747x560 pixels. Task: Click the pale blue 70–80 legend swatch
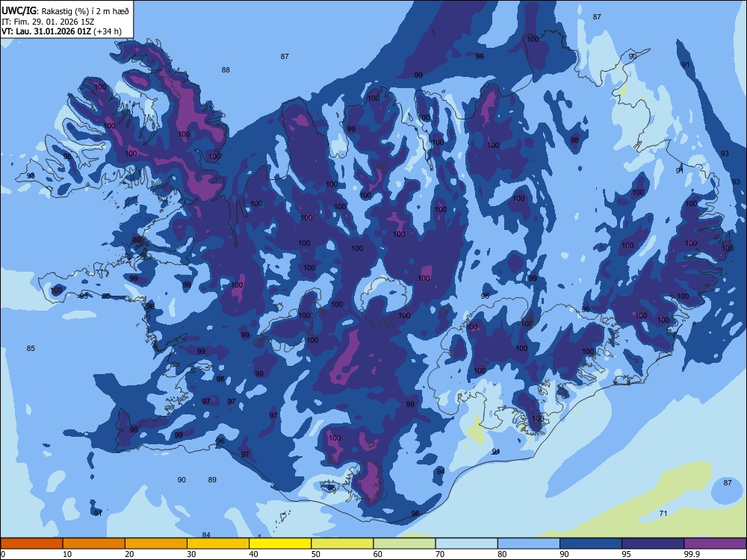[466, 544]
